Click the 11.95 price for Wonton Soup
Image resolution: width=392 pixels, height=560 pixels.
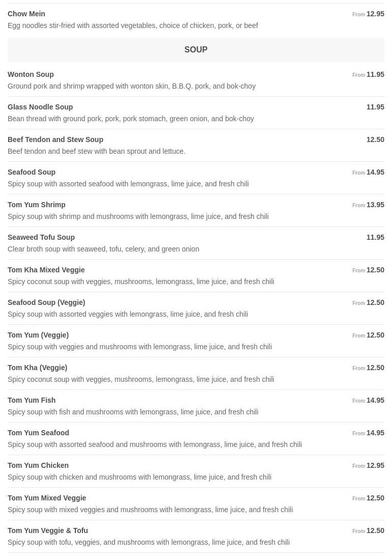(375, 74)
